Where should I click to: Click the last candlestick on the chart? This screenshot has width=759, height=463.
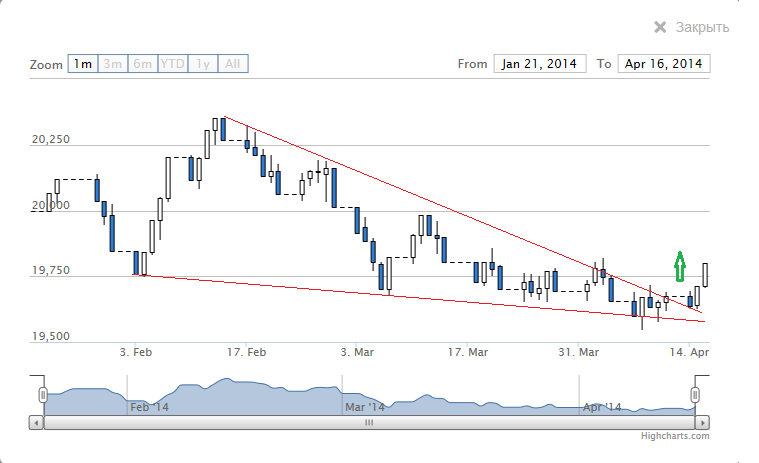coord(706,275)
